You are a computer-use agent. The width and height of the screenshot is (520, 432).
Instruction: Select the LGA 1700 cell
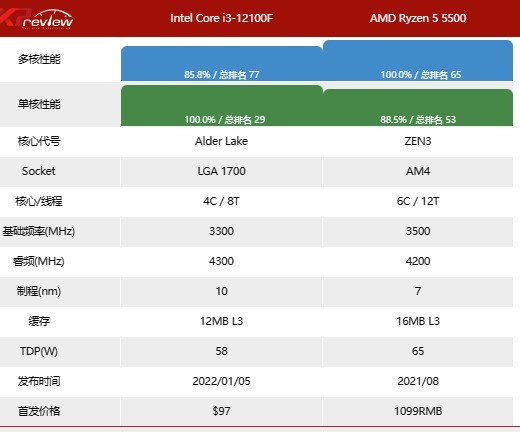[x=221, y=171]
